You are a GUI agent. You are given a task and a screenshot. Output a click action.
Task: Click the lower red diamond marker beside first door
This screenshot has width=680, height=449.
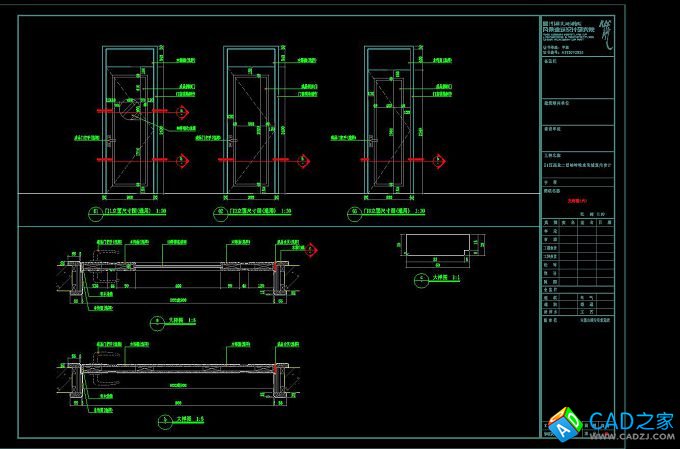182,160
